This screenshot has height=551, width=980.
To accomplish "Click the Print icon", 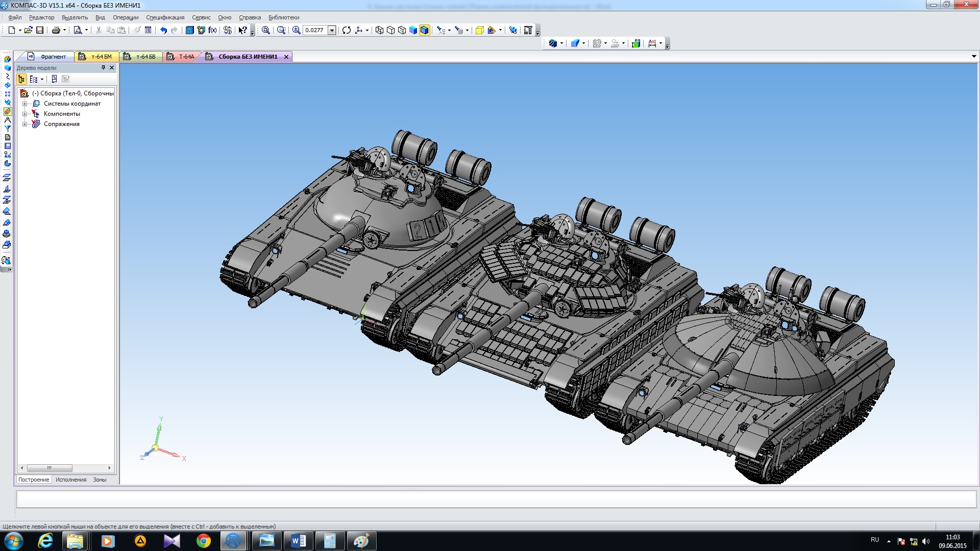I will (56, 30).
